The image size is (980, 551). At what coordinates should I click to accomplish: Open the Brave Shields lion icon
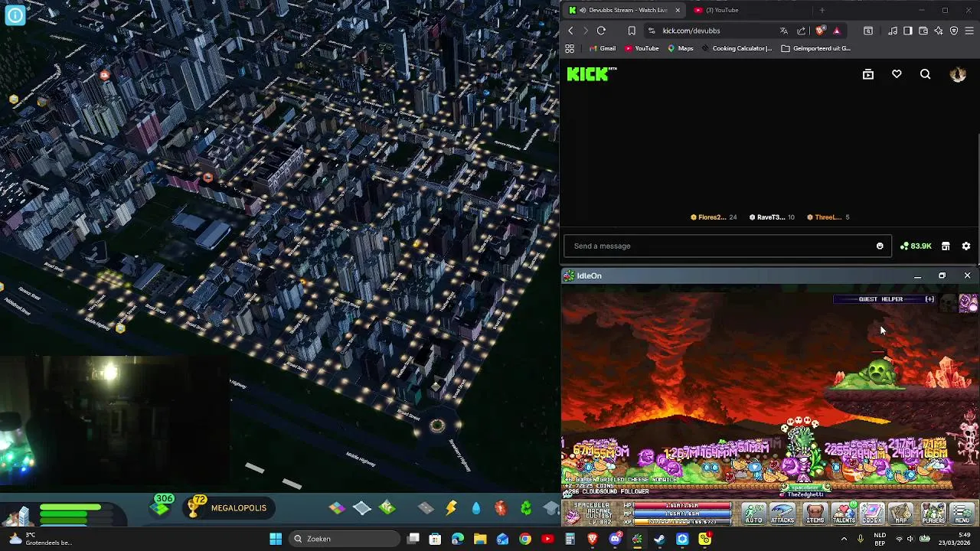pyautogui.click(x=820, y=31)
